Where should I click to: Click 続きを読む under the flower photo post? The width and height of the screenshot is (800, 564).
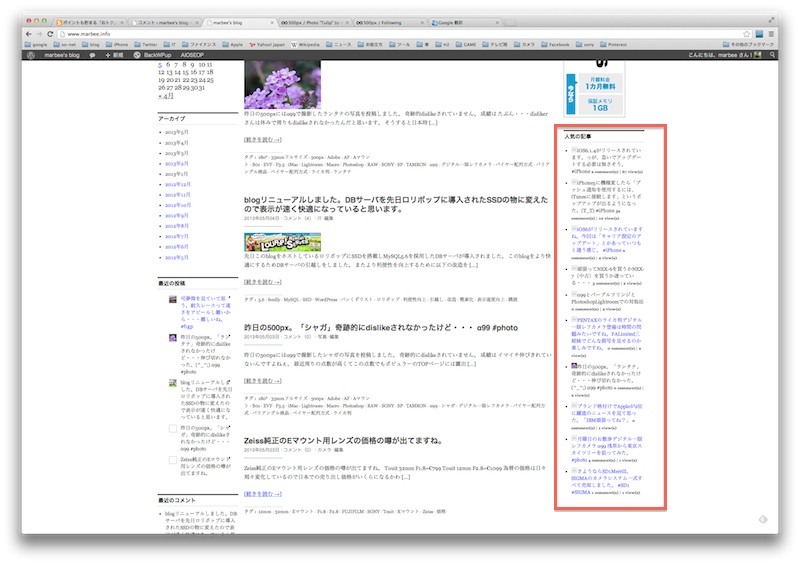tap(263, 139)
